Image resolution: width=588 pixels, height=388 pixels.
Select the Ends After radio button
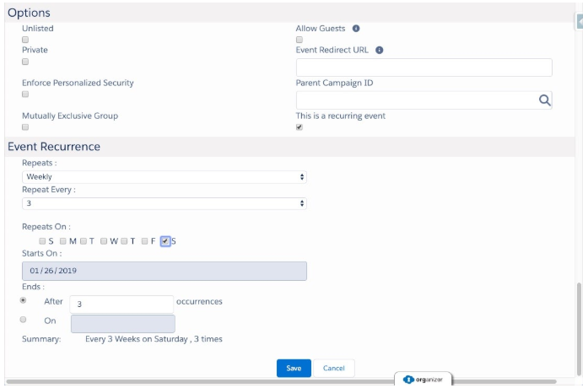(24, 300)
